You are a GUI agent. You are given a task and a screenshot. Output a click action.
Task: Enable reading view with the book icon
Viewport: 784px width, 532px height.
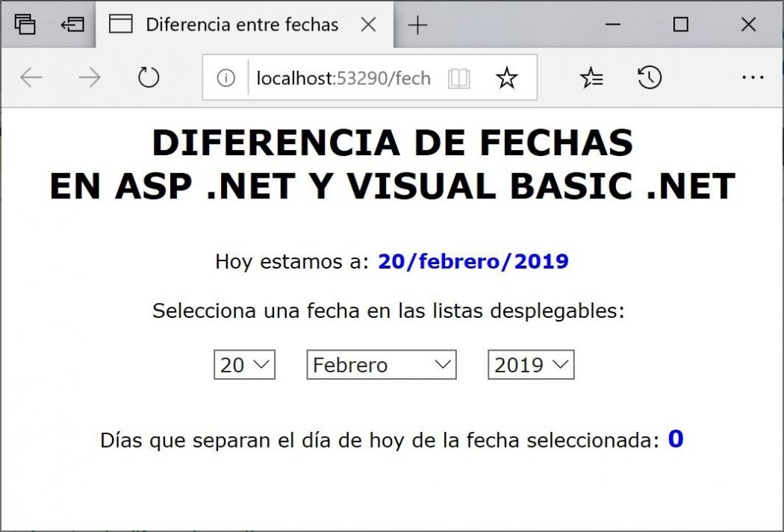coord(460,77)
